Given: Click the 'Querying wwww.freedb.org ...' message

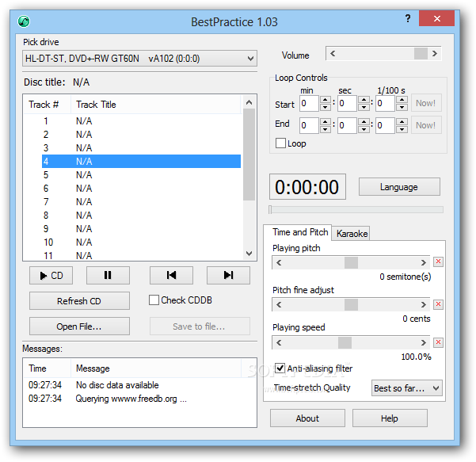Looking at the screenshot, I should tap(131, 399).
